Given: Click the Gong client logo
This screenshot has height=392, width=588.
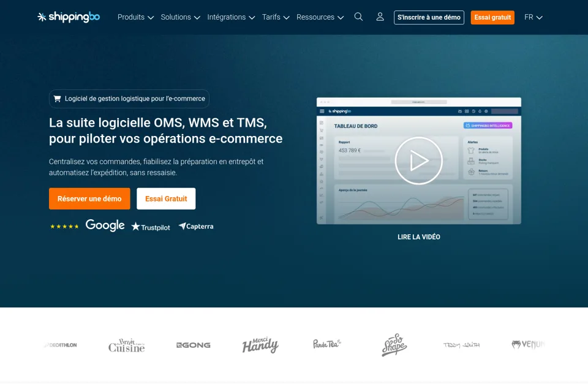Looking at the screenshot, I should [x=194, y=345].
